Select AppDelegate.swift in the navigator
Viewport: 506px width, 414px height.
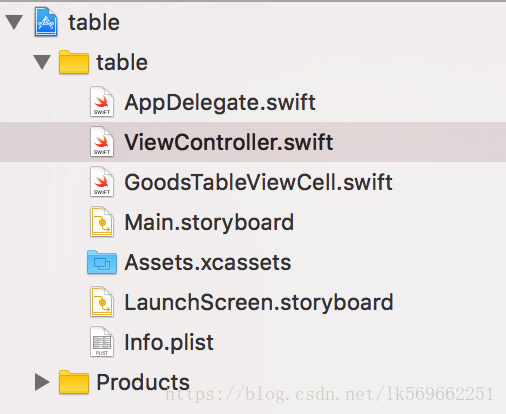pyautogui.click(x=220, y=102)
